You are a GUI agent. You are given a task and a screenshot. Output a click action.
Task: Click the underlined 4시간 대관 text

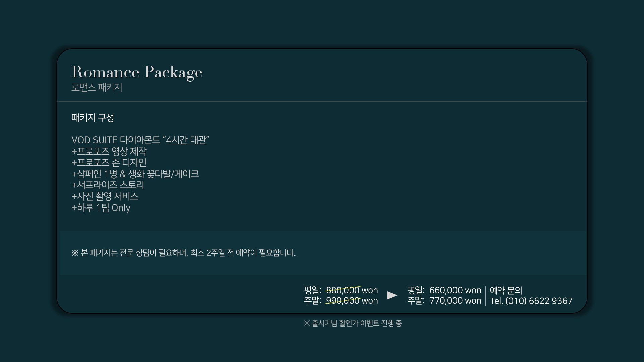(x=186, y=140)
